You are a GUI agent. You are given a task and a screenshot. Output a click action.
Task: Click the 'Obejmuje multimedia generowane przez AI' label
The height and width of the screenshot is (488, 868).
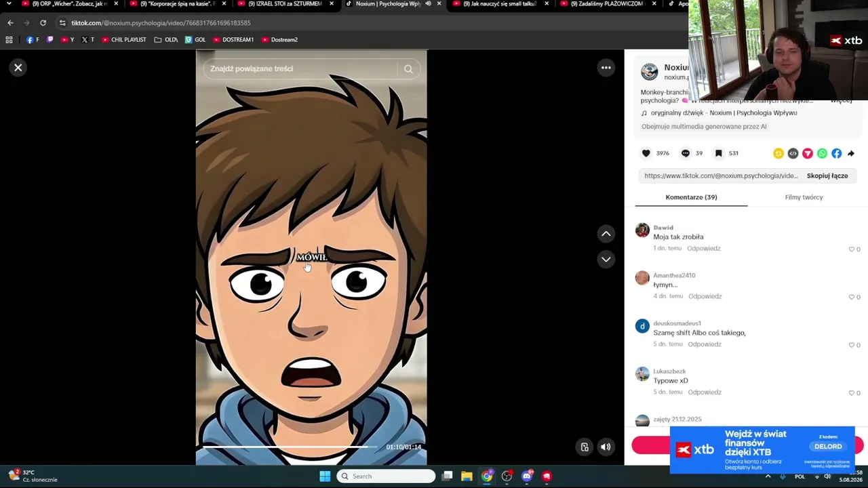pyautogui.click(x=704, y=127)
